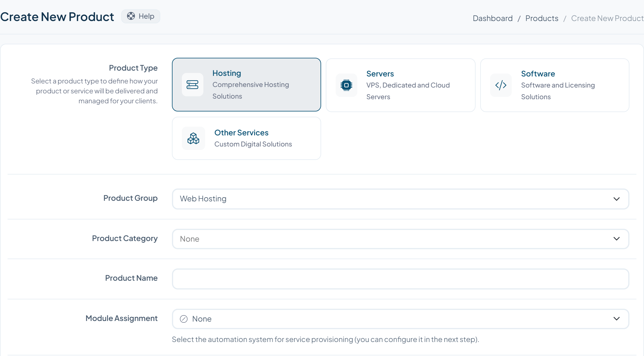Click the lifebuoy icon in Help button

click(x=131, y=16)
